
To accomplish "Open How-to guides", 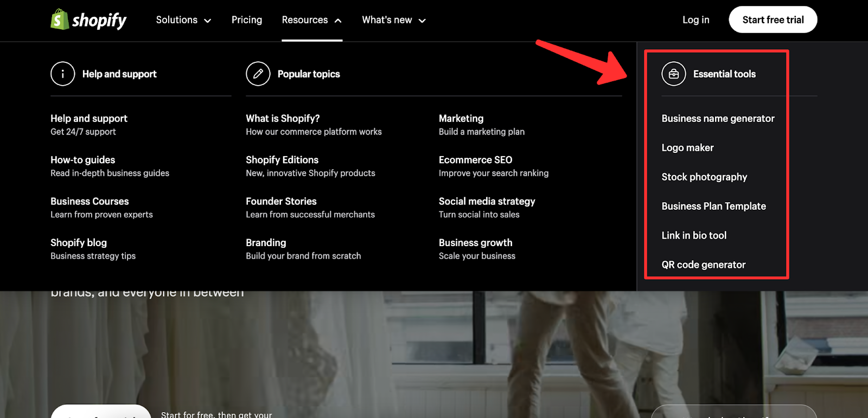I will 110,166.
